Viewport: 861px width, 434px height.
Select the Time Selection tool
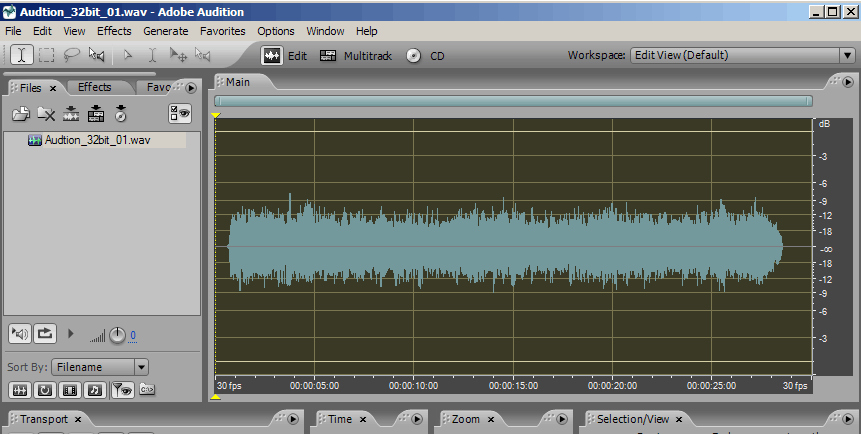click(x=20, y=55)
